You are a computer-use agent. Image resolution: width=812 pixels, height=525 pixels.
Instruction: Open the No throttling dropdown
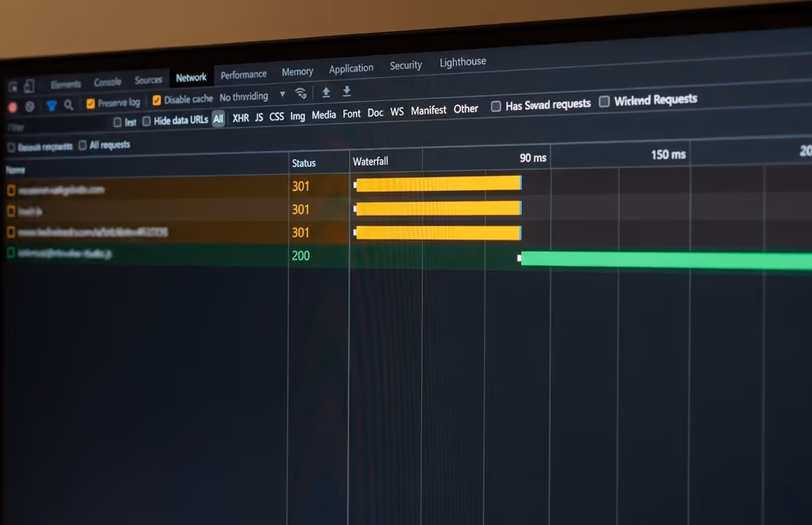tap(252, 96)
